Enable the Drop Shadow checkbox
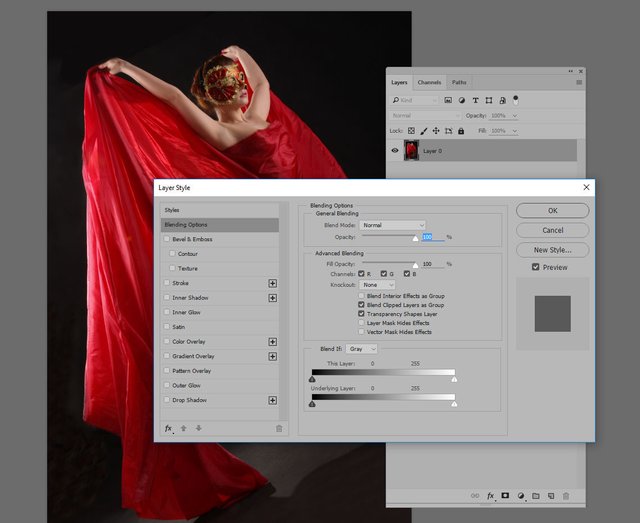Image resolution: width=640 pixels, height=523 pixels. pos(167,400)
